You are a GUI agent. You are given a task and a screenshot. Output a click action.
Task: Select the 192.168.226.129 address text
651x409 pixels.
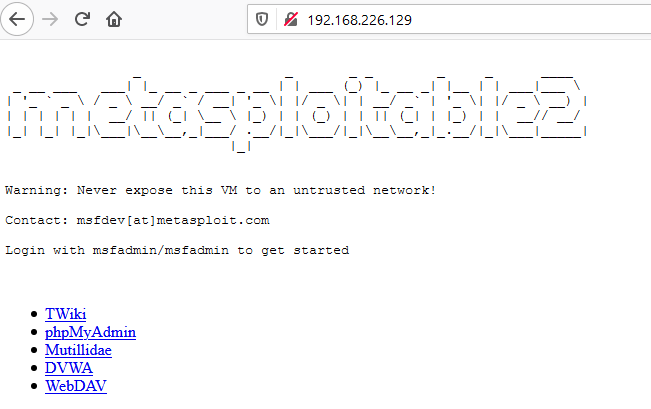pos(360,20)
